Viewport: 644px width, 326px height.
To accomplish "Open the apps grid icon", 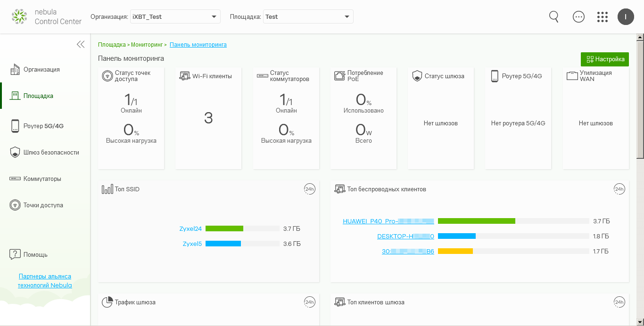I will click(x=602, y=17).
